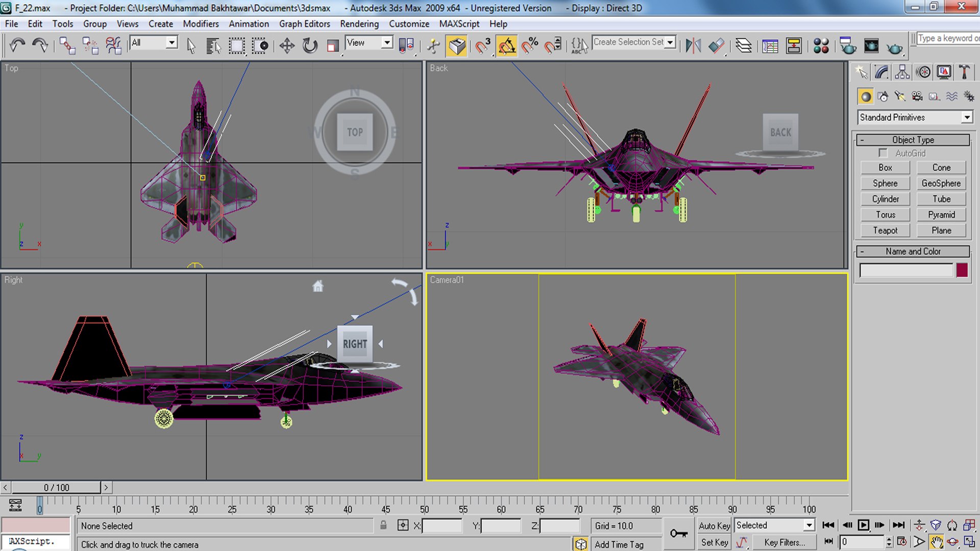The width and height of the screenshot is (980, 551).
Task: Click the Undo arrow icon
Action: 17,45
